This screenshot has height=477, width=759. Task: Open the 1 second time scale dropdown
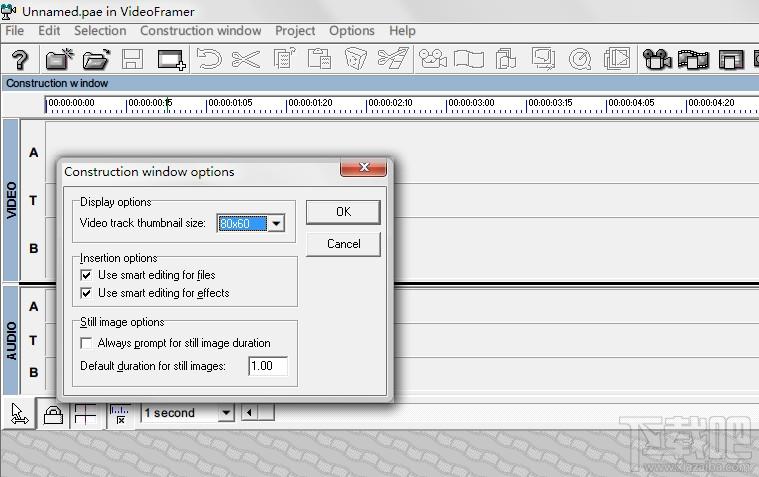(x=226, y=413)
